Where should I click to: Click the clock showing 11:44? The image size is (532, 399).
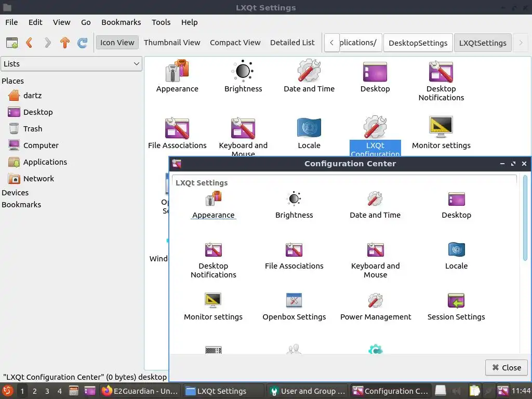coord(521,391)
